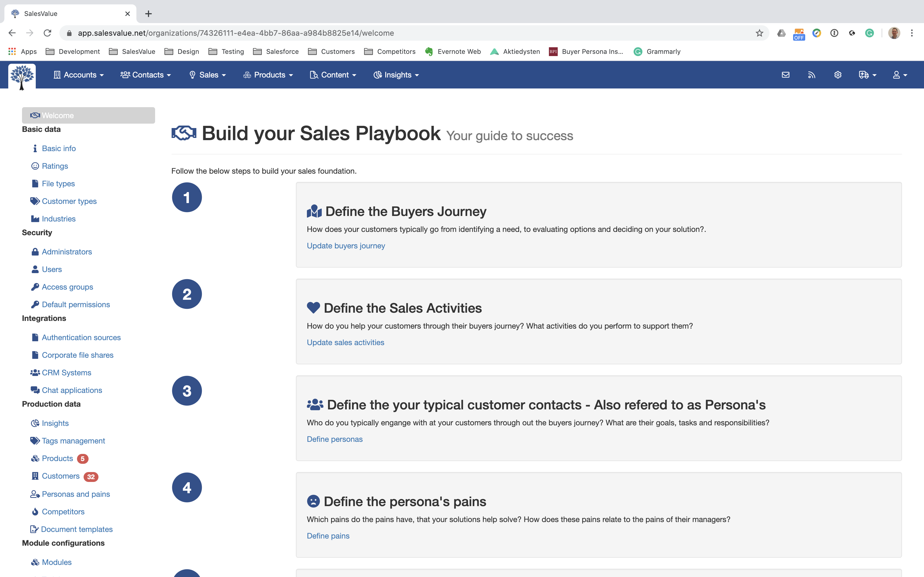Click the settings gear icon in navbar
The height and width of the screenshot is (577, 924).
coord(838,75)
